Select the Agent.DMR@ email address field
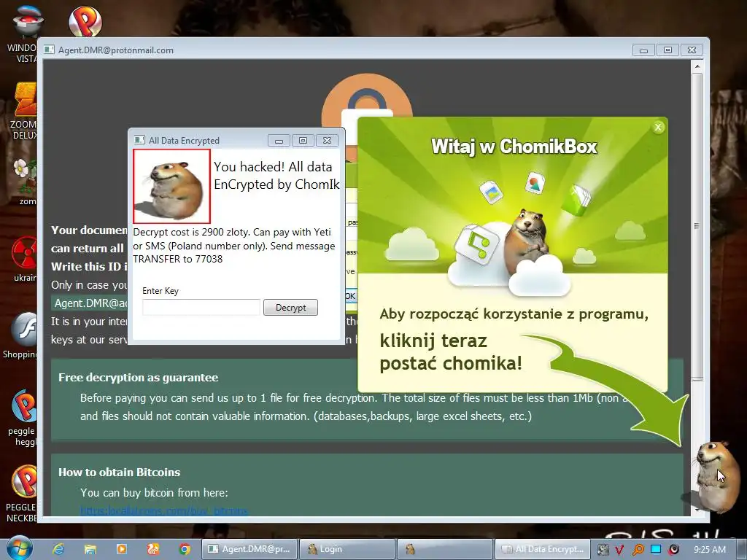 (90, 303)
